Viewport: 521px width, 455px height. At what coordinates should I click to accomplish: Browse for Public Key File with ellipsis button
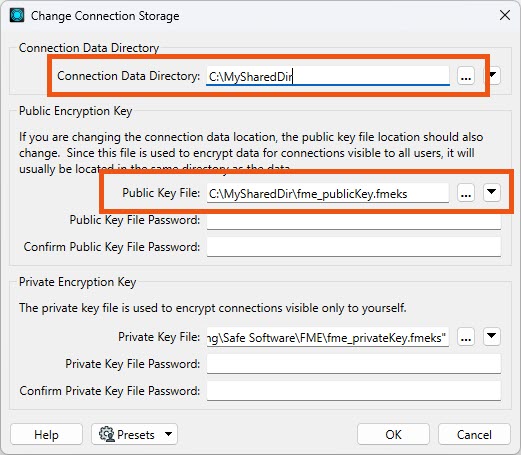[x=466, y=193]
